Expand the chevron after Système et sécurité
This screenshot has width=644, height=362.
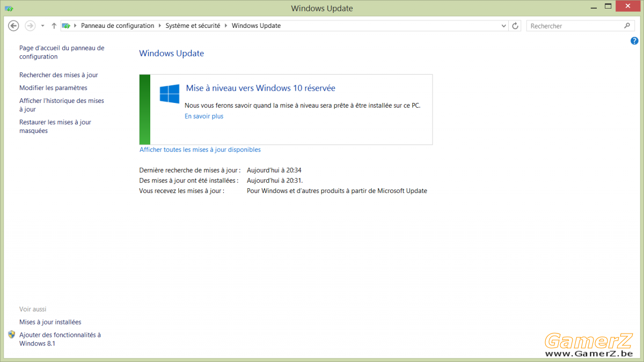226,26
